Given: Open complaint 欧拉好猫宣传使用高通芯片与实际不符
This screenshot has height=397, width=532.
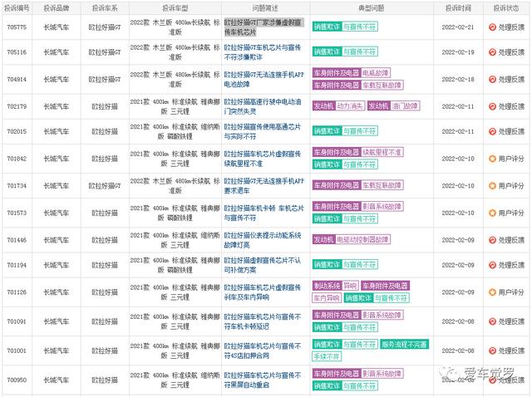Looking at the screenshot, I should (x=263, y=131).
